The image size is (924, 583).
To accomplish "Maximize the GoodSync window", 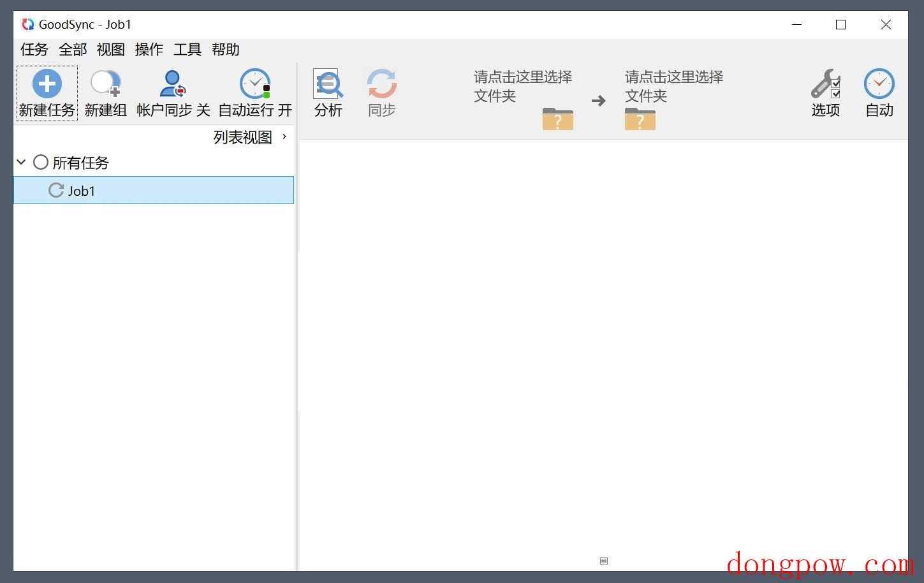I will (x=841, y=24).
